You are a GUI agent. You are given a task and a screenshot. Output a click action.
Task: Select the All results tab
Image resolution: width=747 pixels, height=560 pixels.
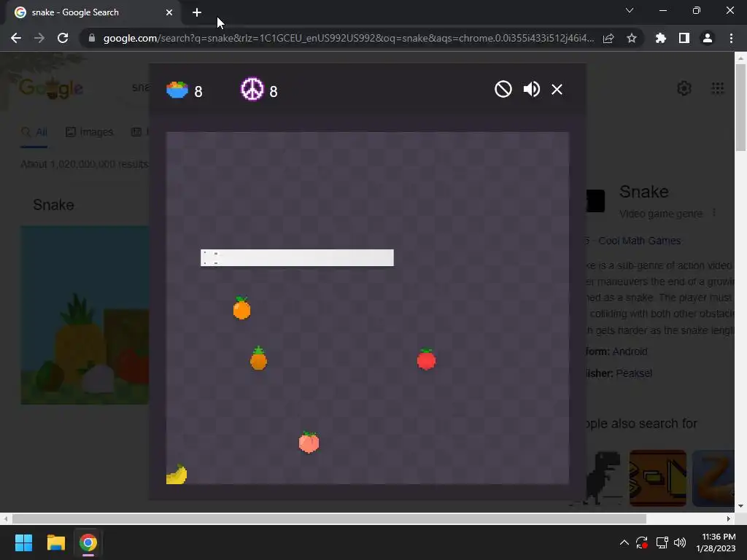tap(34, 132)
